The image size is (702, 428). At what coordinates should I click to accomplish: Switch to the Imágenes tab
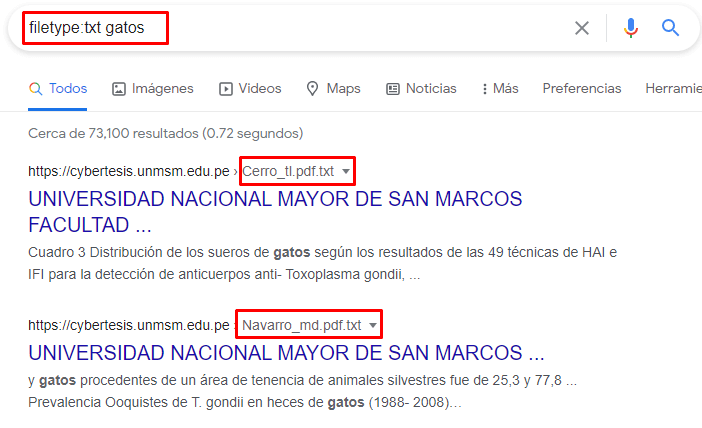153,89
